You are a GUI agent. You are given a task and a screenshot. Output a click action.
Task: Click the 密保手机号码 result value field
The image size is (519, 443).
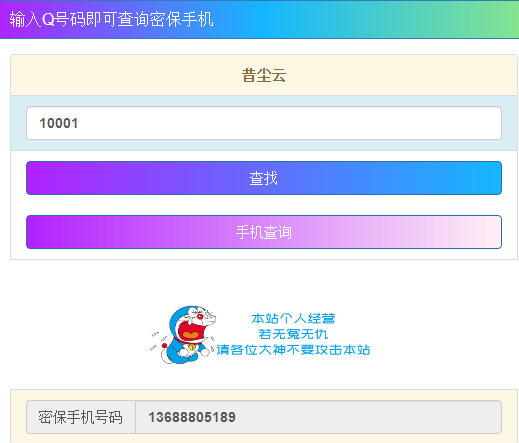(318, 417)
